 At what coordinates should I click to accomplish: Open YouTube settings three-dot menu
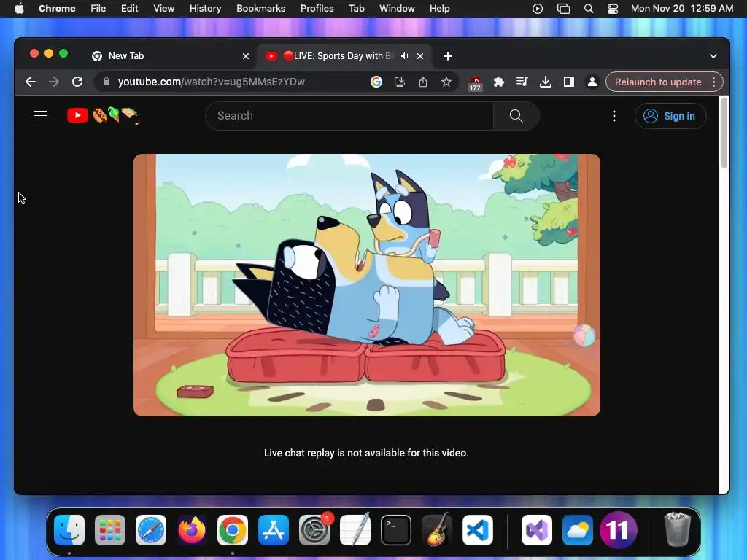point(614,116)
